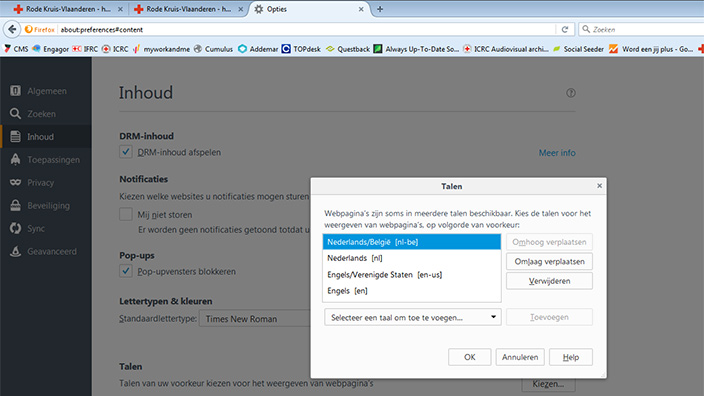Click Help button in Talen dialog

point(571,357)
